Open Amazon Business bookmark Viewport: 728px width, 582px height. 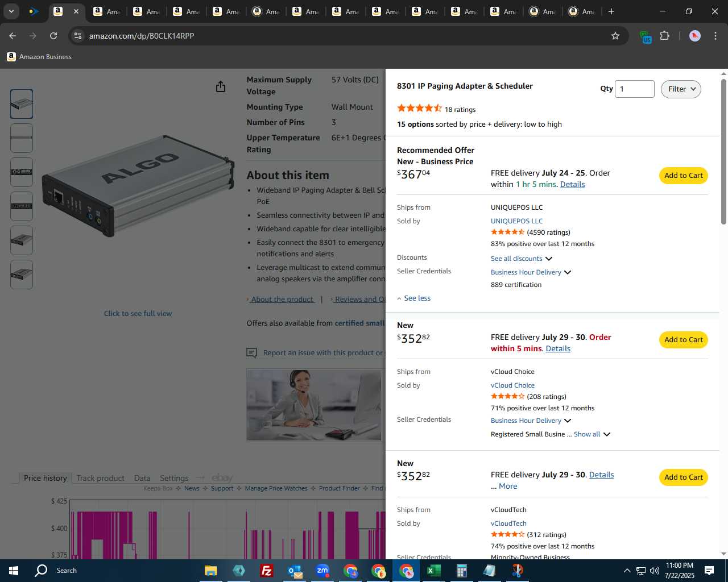coord(39,57)
